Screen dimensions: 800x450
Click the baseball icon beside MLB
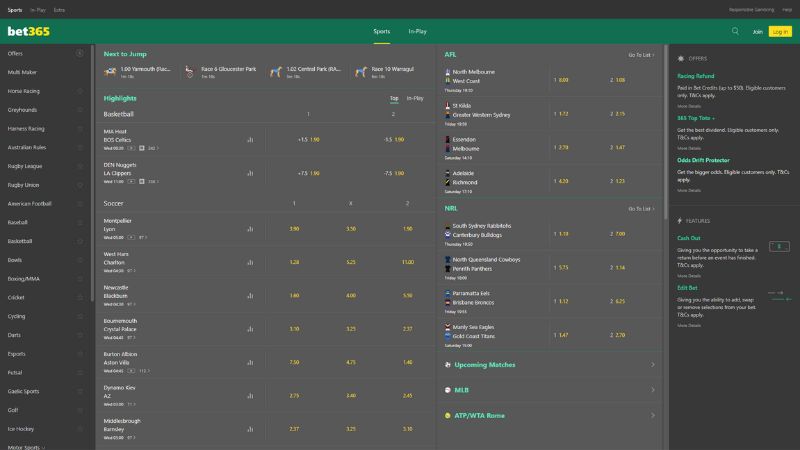(x=447, y=390)
